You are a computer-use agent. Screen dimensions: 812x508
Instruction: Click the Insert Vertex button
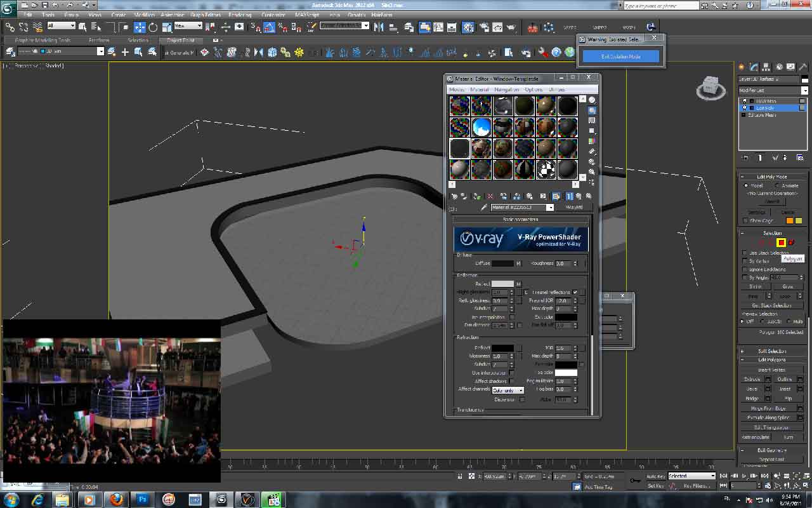[x=771, y=370]
